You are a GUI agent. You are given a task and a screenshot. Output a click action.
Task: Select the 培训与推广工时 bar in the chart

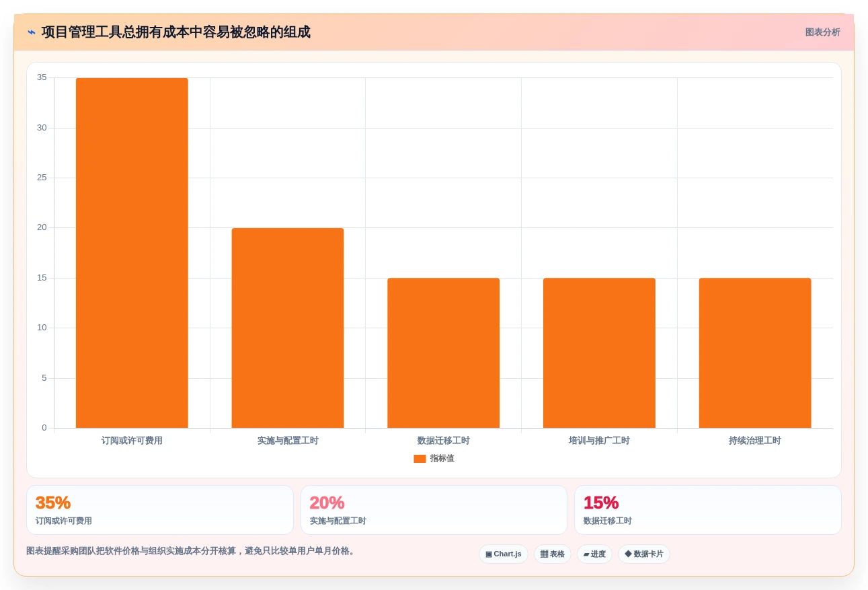pyautogui.click(x=599, y=353)
